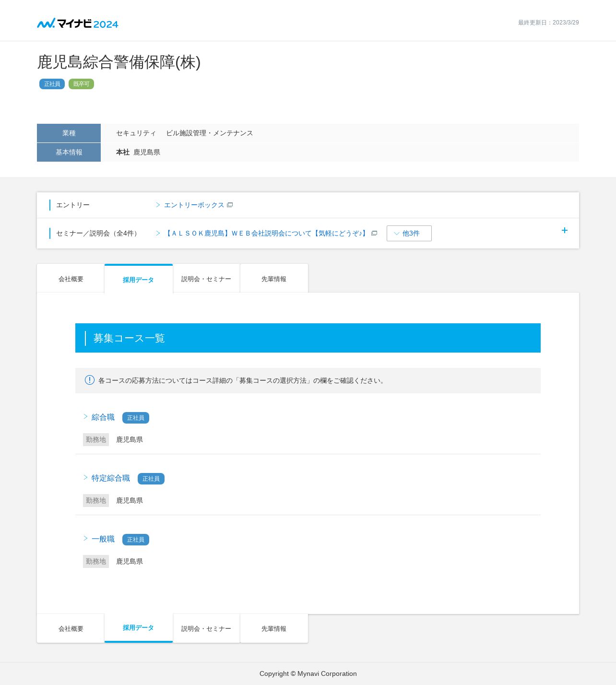Screen dimensions: 616x685
Task: Open bottom 説明会・セミナー tab
Action: pos(206,628)
